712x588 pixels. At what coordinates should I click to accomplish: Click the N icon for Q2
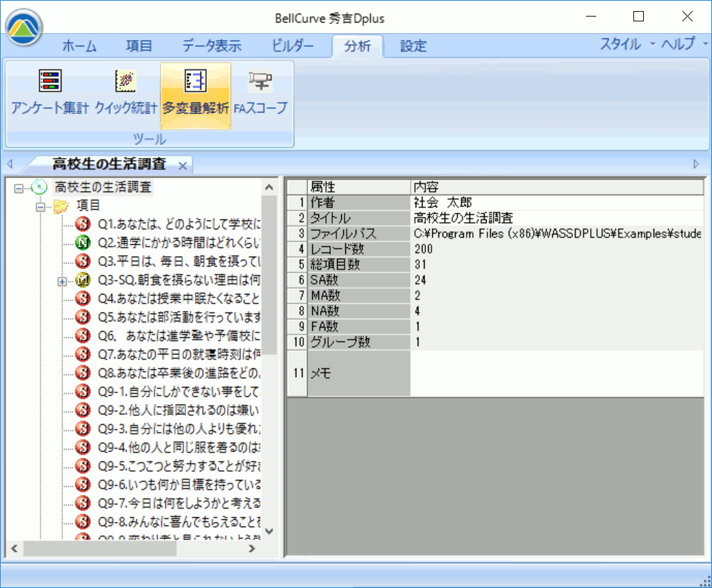tap(83, 243)
